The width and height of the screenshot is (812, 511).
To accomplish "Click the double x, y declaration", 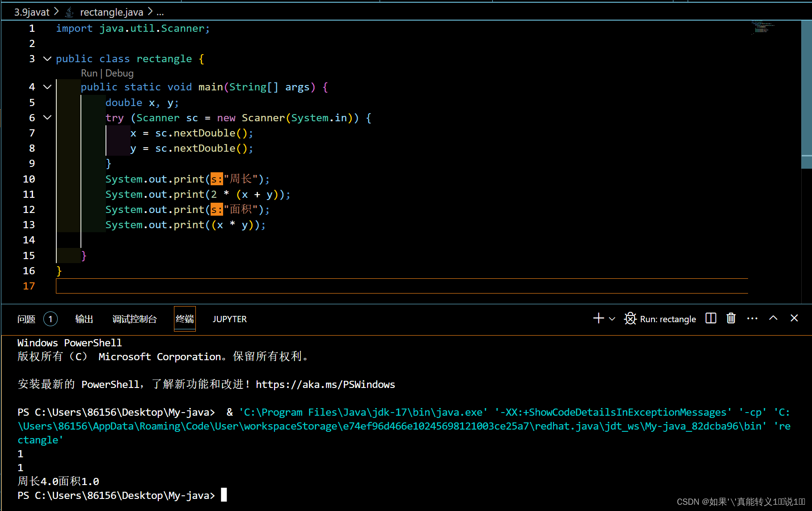I will tap(142, 102).
